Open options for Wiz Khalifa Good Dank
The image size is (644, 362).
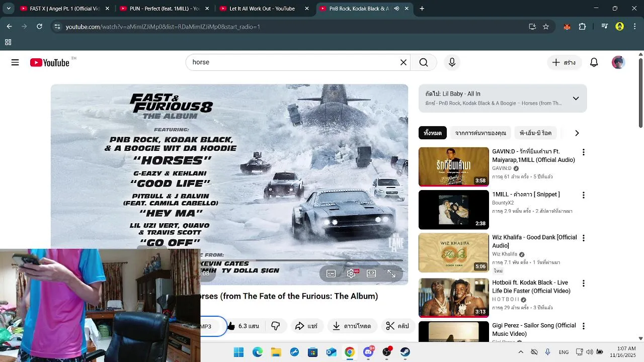point(584,238)
